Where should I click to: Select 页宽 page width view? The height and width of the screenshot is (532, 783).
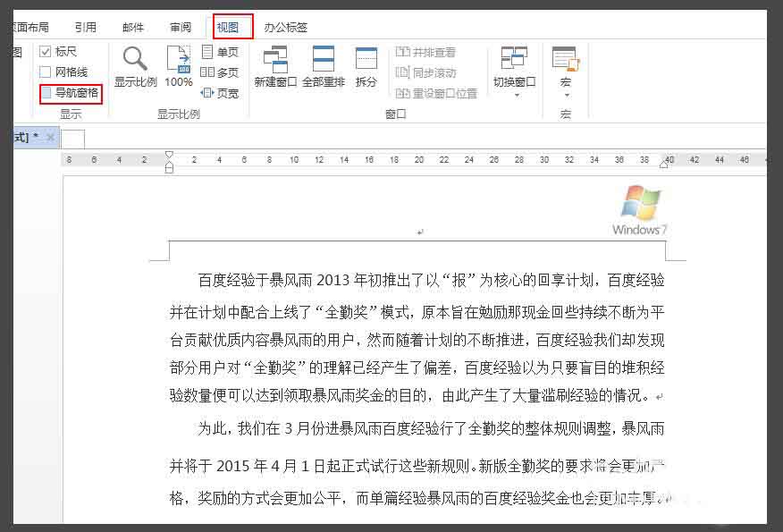(220, 93)
